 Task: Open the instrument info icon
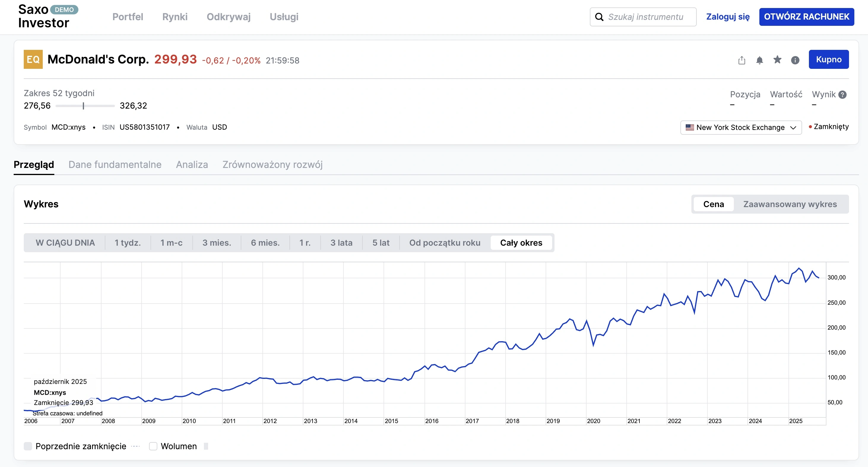point(795,60)
